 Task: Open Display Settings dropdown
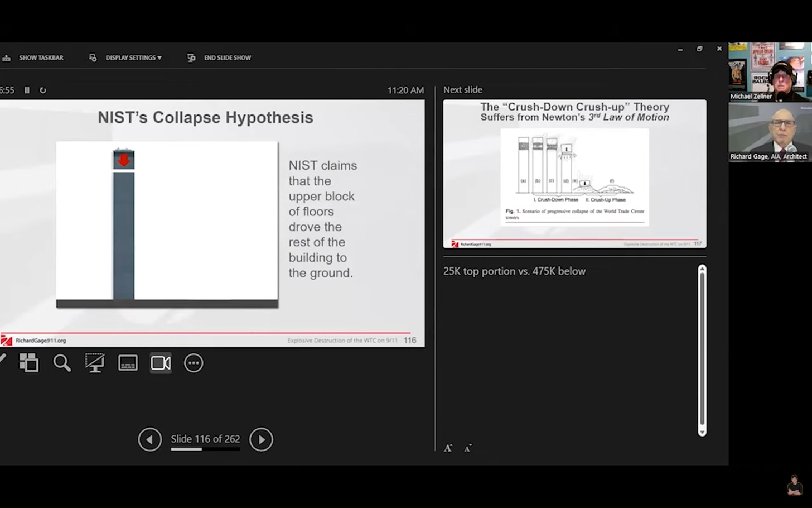pyautogui.click(x=125, y=57)
